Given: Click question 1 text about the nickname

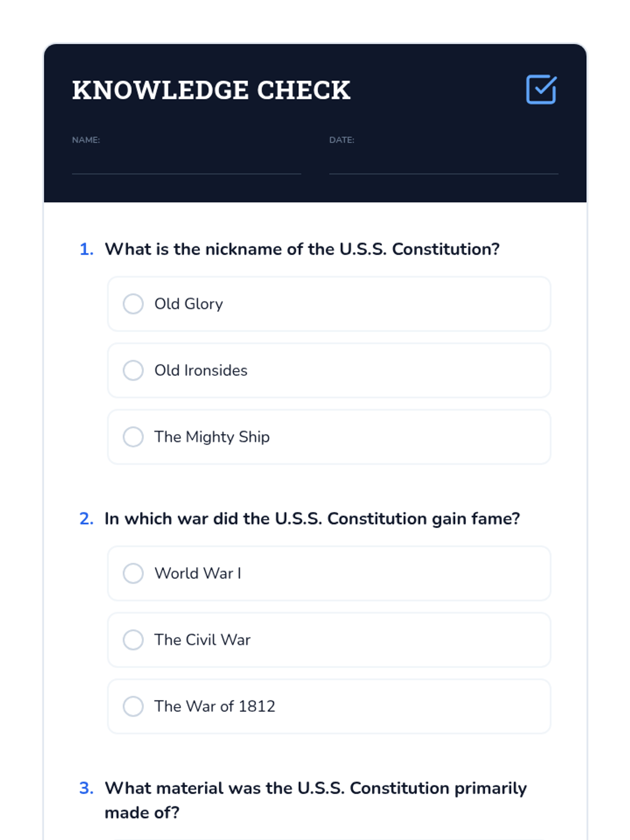Looking at the screenshot, I should pyautogui.click(x=302, y=249).
